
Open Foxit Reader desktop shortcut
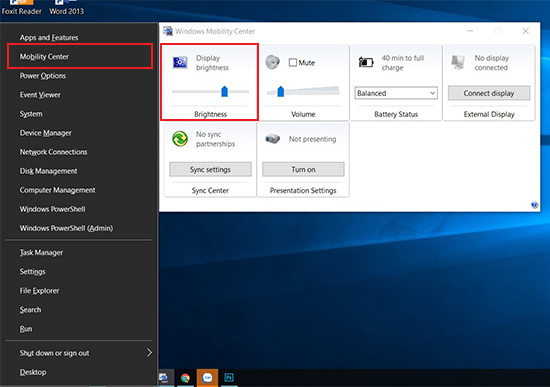tap(21, 8)
